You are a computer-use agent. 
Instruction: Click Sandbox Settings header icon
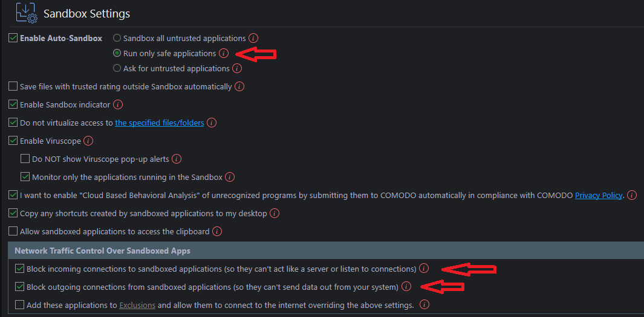coord(25,13)
